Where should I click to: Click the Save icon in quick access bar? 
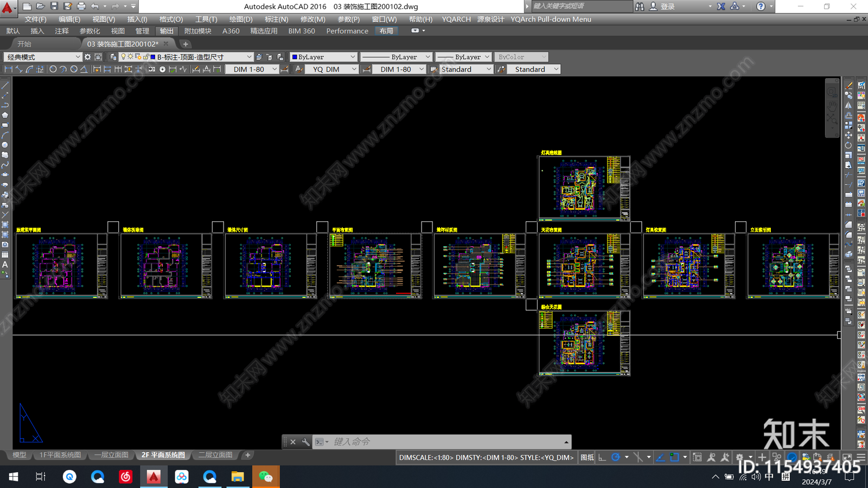(54, 6)
